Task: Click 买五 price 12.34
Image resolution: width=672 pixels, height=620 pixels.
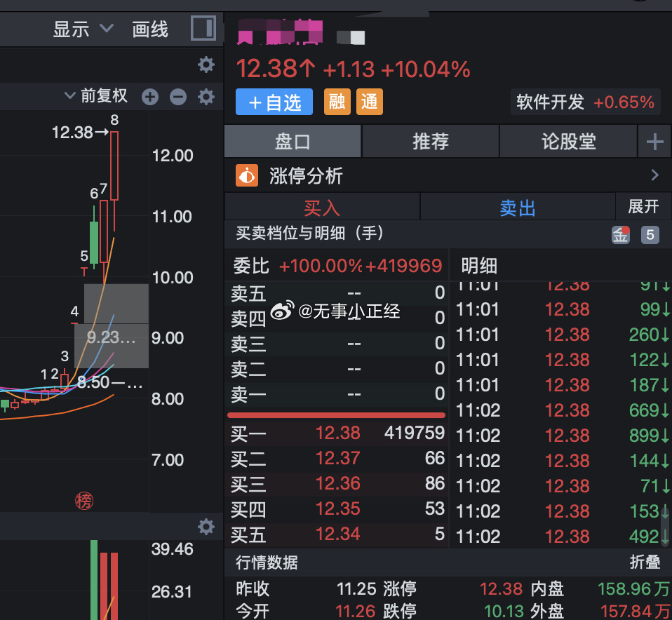Action: (337, 534)
